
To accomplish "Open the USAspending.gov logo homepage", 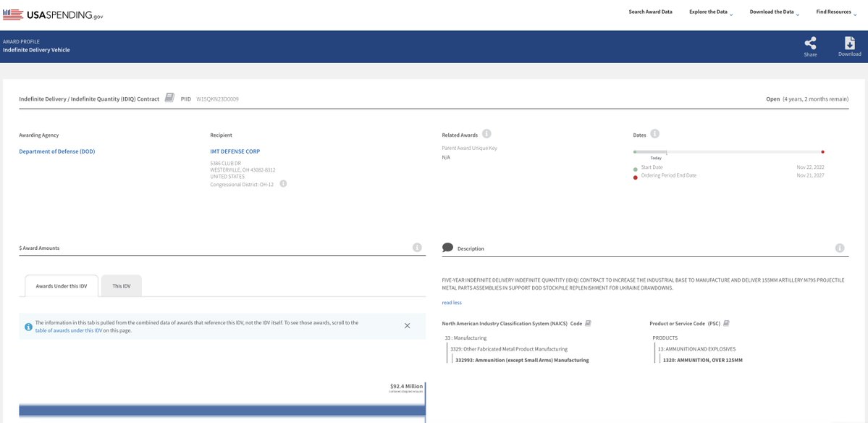I will click(x=53, y=15).
